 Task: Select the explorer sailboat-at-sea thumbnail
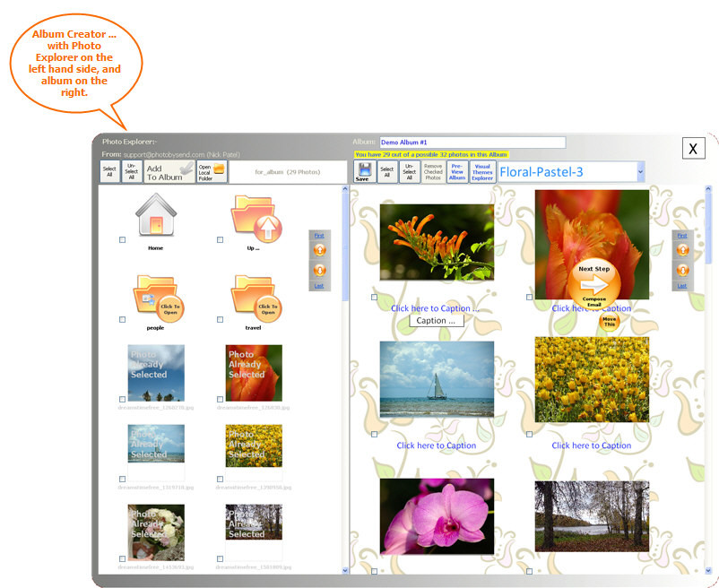[x=156, y=443]
